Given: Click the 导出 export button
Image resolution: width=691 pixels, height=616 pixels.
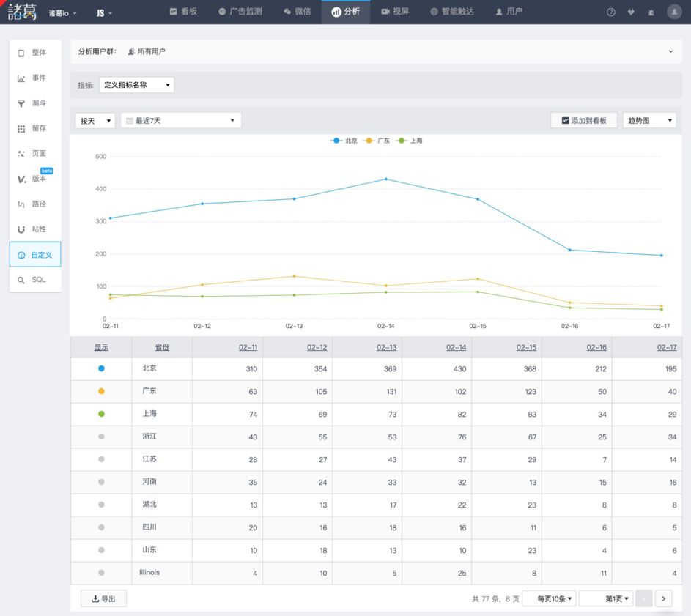Looking at the screenshot, I should tap(103, 599).
